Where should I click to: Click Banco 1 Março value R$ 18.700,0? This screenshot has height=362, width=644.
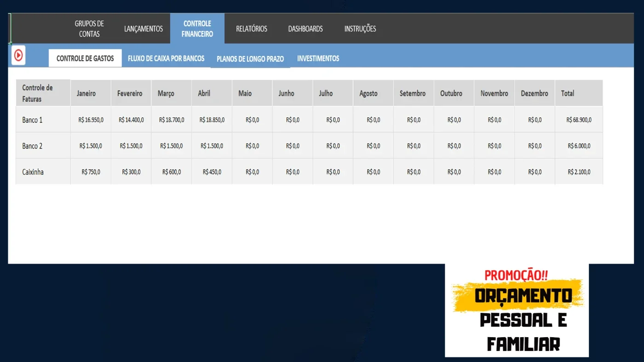pyautogui.click(x=172, y=120)
